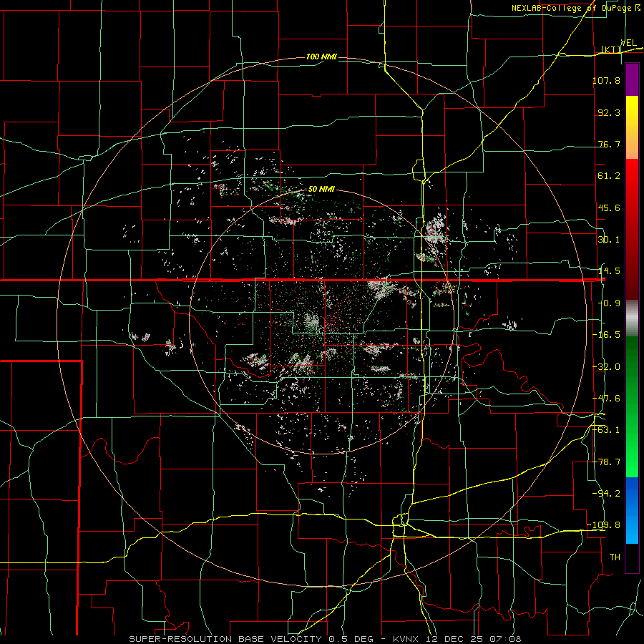Image resolution: width=644 pixels, height=644 pixels.
Task: Click the 100 NMI range ring label
Action: tap(321, 57)
